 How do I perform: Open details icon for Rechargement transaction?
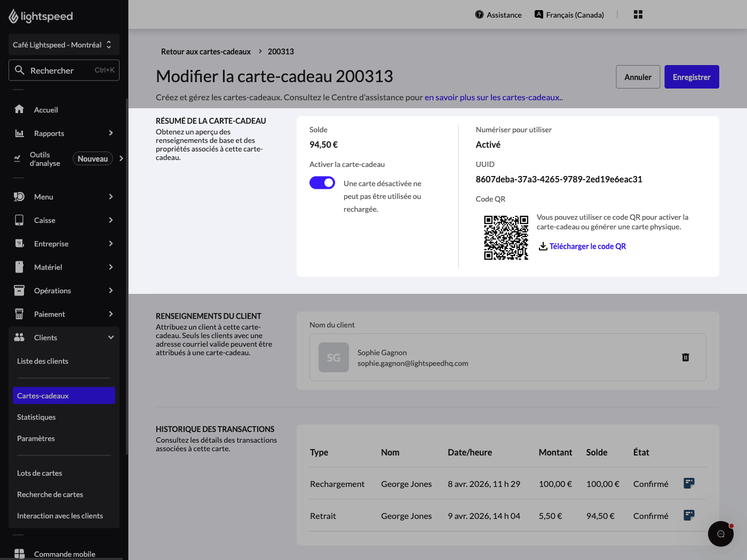(x=689, y=483)
